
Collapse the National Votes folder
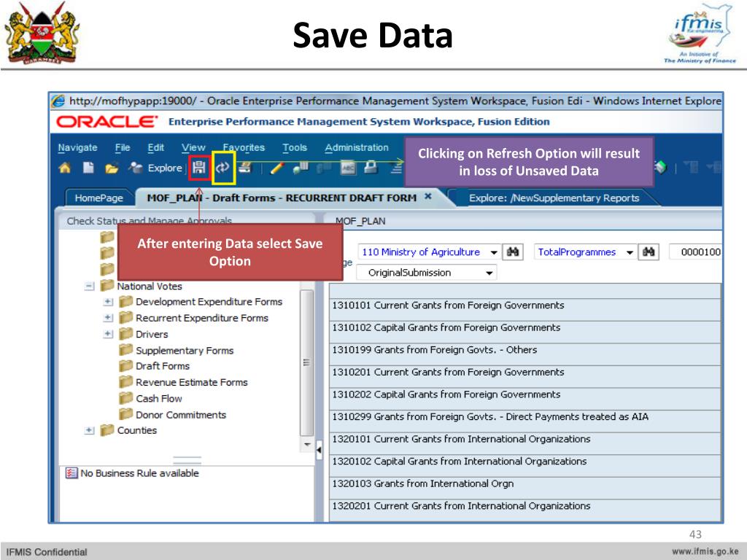click(x=89, y=286)
